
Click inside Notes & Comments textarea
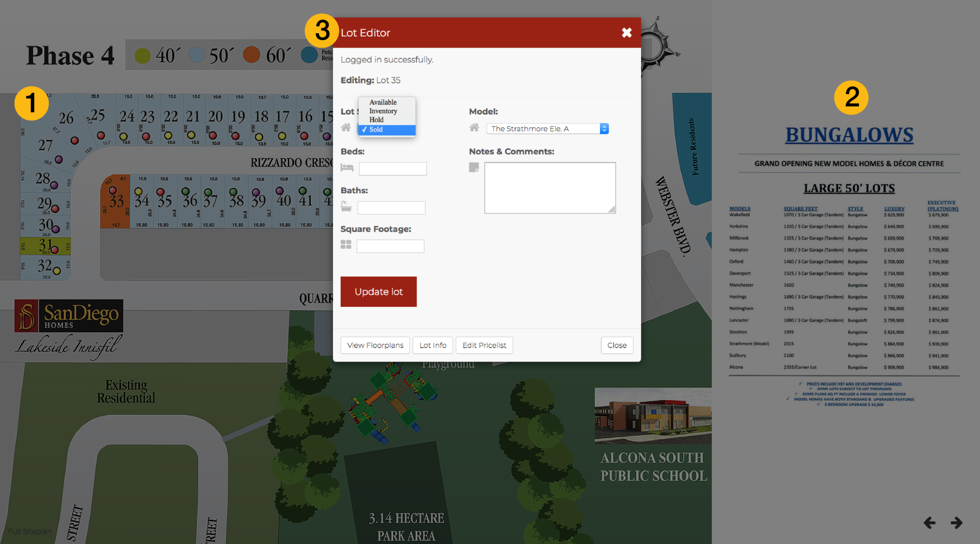(x=550, y=188)
